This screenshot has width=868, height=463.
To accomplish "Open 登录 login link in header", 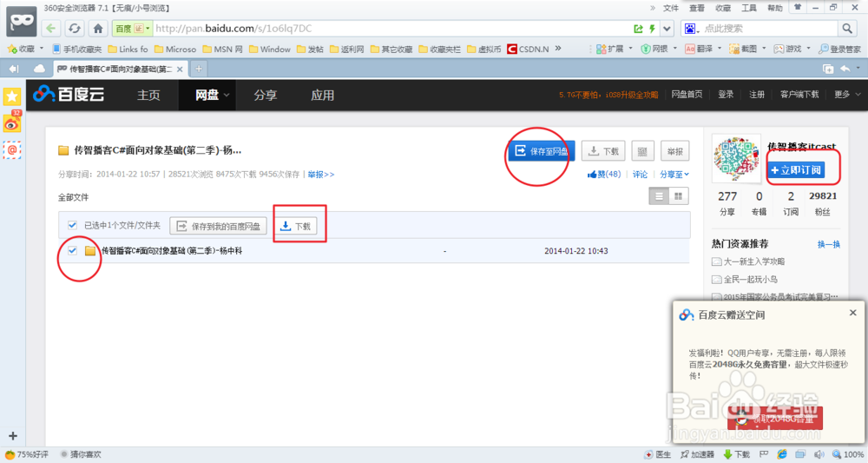I will [726, 95].
